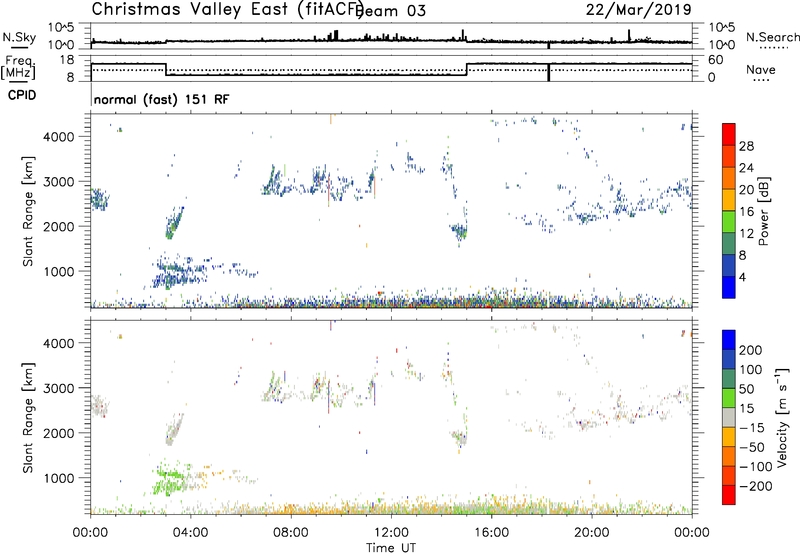Click the 'Freq. [MHz]' axis label
This screenshot has width=800, height=554.
[18, 68]
